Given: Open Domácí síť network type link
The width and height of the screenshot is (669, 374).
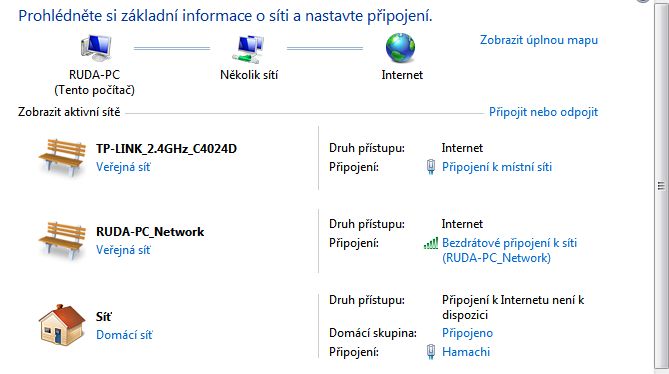Looking at the screenshot, I should click(x=124, y=335).
